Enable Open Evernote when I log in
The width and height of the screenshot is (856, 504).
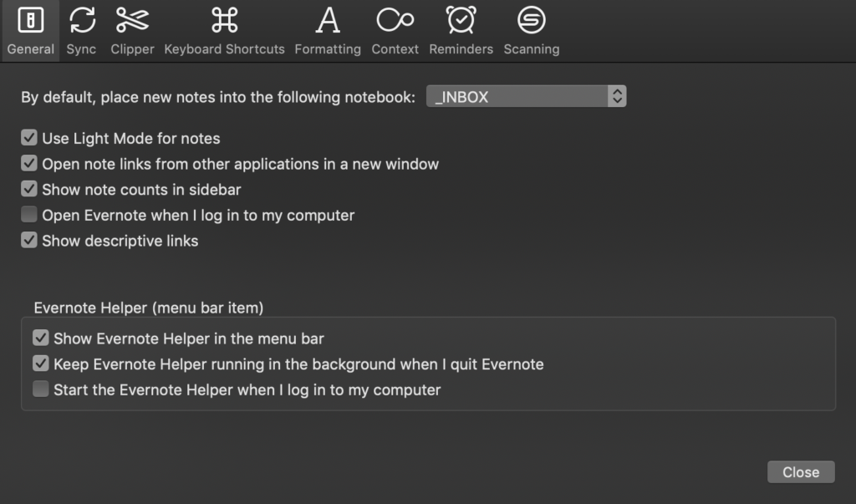(29, 215)
